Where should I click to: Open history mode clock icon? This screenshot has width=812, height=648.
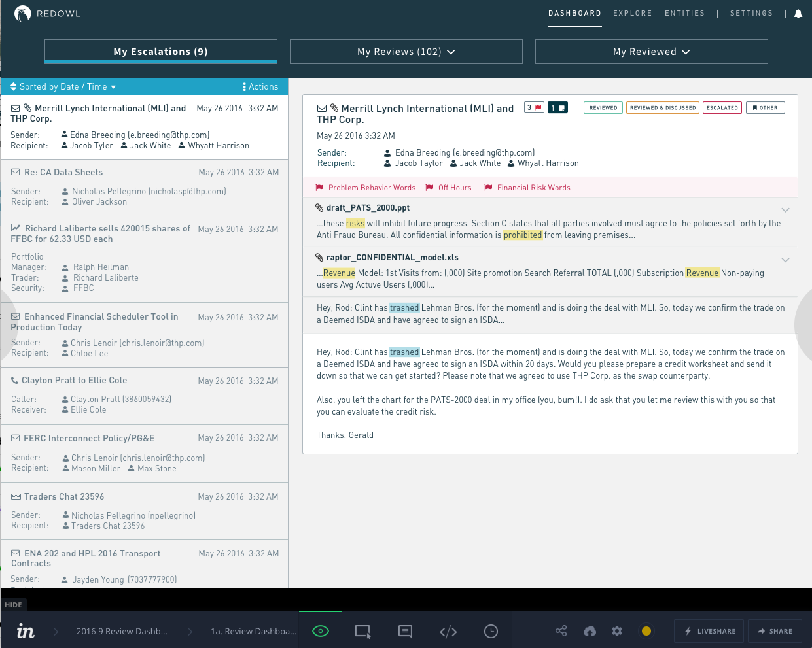coord(491,631)
